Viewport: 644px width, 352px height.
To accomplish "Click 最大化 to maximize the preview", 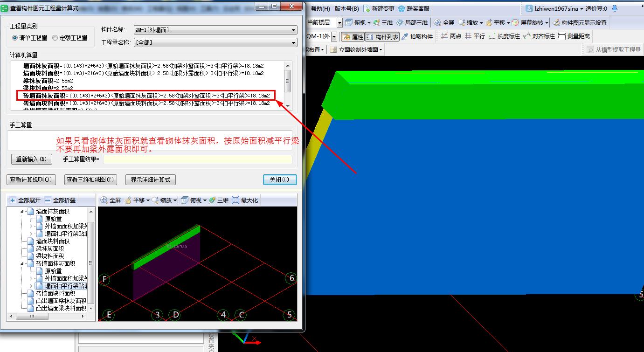I will (245, 200).
